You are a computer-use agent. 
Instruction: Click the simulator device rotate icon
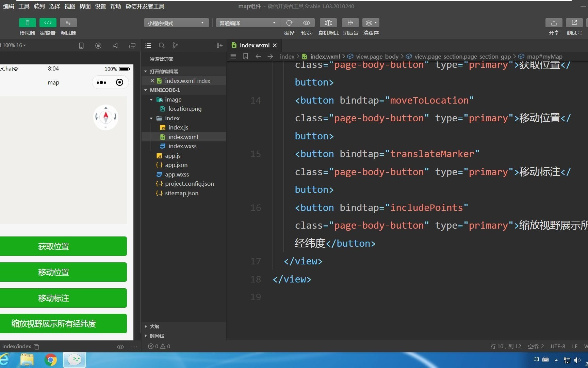81,46
